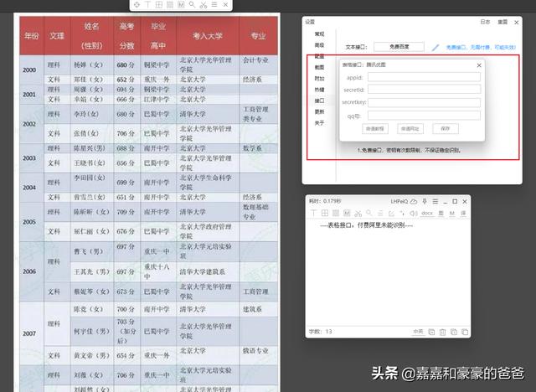Click the move handle icon on floating toolbar
This screenshot has height=392, width=536.
pos(137,4)
